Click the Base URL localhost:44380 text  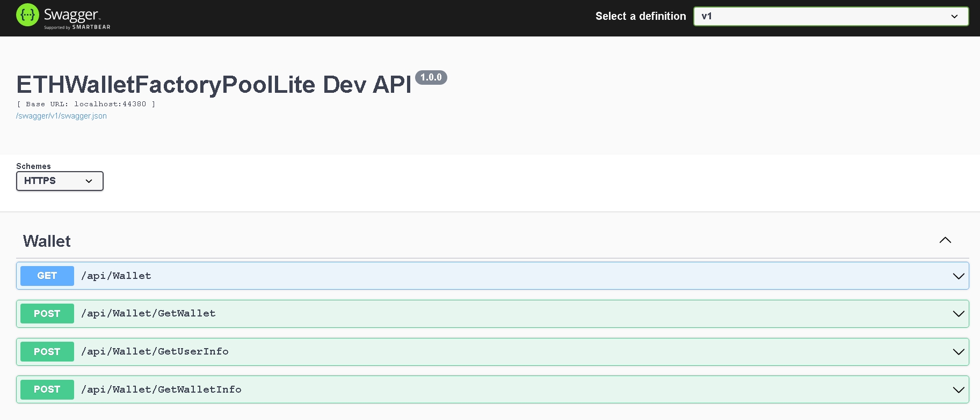pyautogui.click(x=86, y=104)
